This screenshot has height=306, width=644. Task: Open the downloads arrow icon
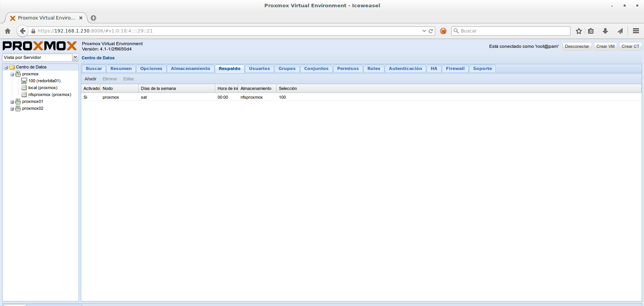605,31
